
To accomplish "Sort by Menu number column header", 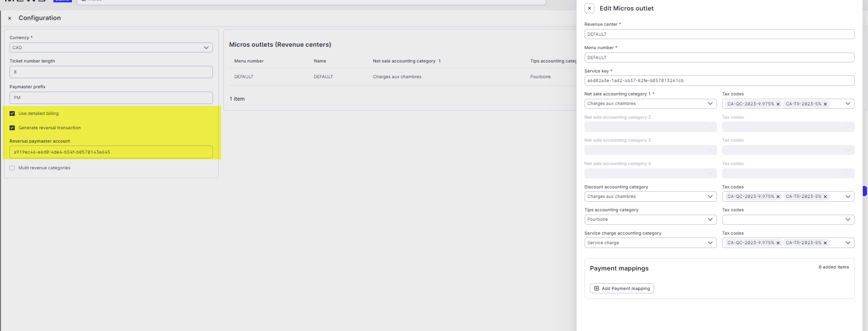I will (x=249, y=61).
